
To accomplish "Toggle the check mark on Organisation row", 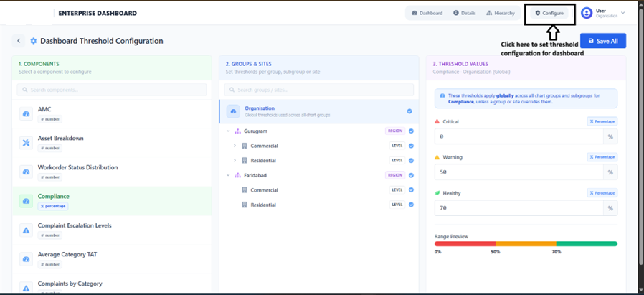I will [409, 111].
